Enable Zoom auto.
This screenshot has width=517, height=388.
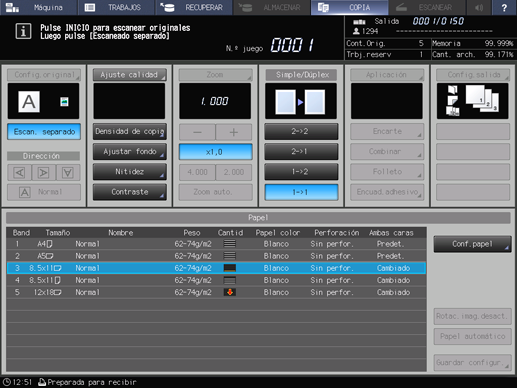click(215, 192)
